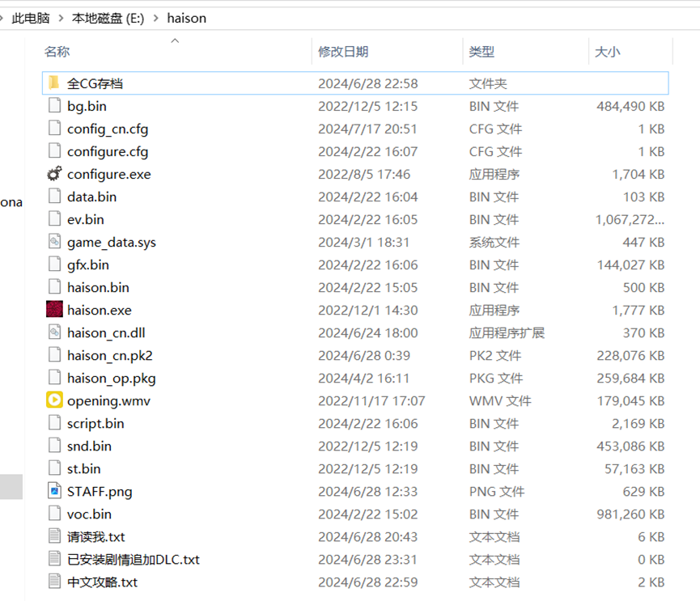This screenshot has width=700, height=601.
Task: Sort by the 大小 column header
Action: [x=607, y=52]
